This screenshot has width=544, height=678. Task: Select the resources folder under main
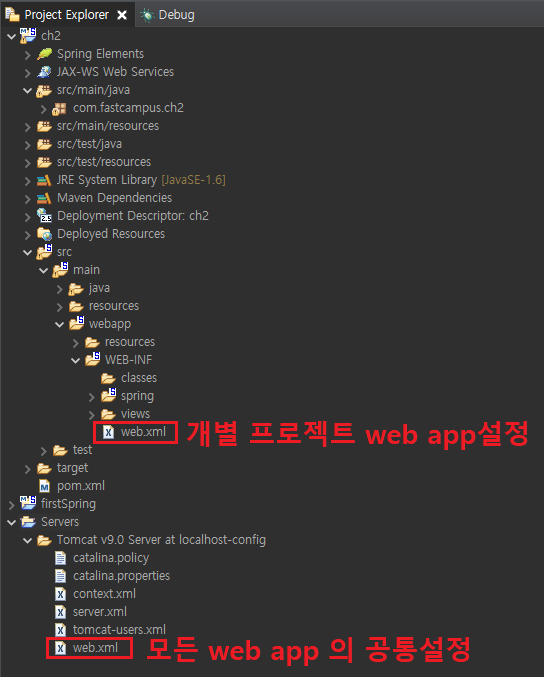pos(114,306)
